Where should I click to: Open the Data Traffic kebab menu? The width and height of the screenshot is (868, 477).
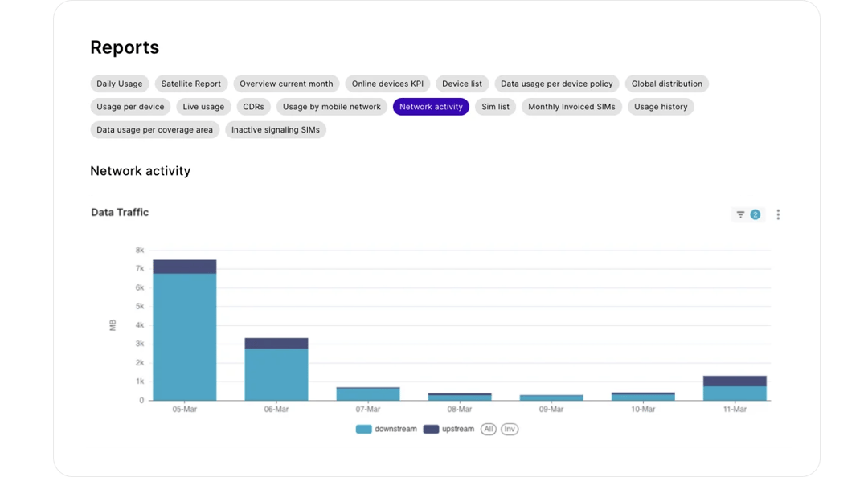pyautogui.click(x=778, y=214)
